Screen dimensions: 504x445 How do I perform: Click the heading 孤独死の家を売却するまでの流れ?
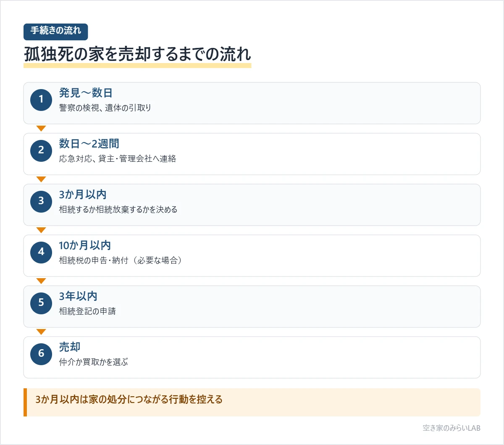point(137,54)
